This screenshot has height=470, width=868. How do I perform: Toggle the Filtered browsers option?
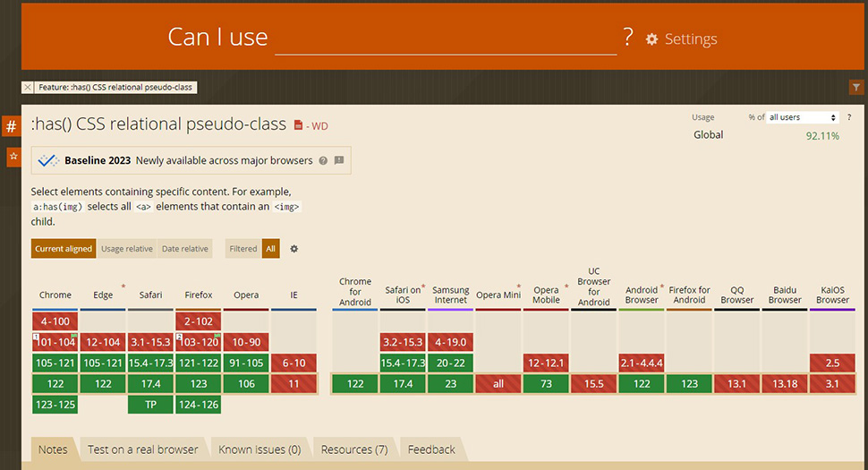tap(243, 249)
